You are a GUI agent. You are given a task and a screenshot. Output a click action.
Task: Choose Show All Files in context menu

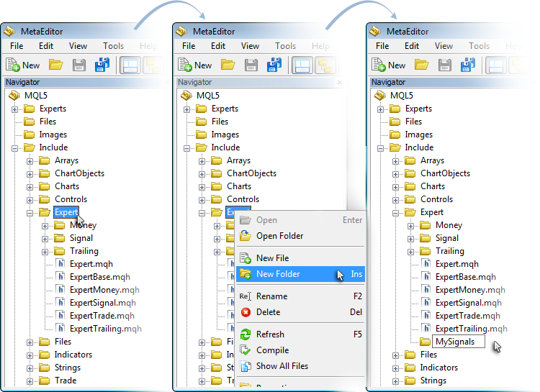click(x=300, y=366)
